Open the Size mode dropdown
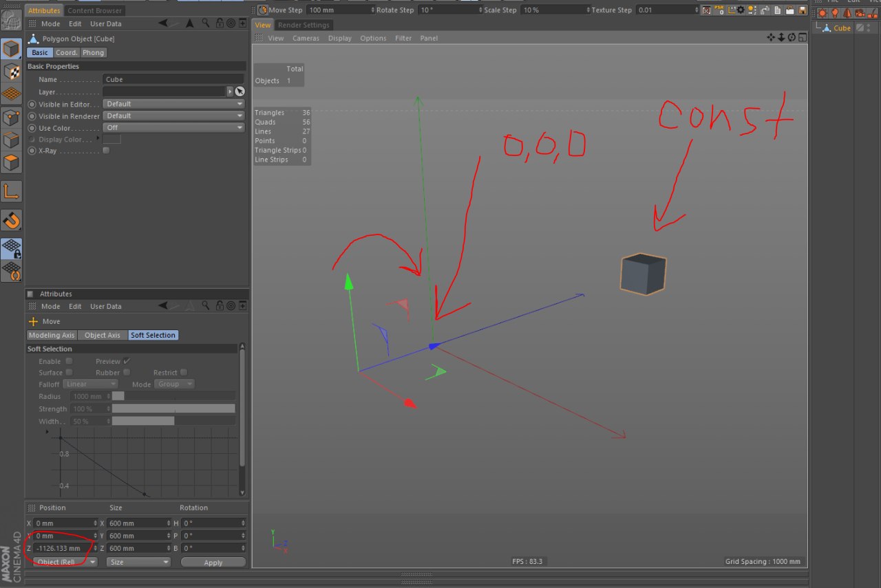 click(138, 562)
